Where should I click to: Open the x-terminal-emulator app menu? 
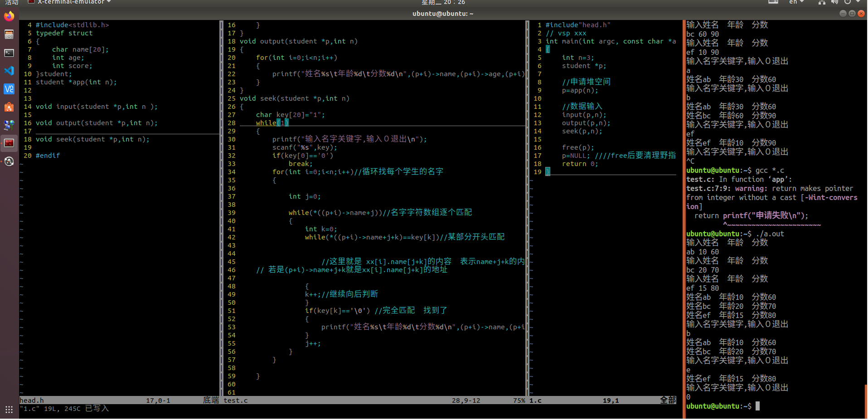(70, 2)
